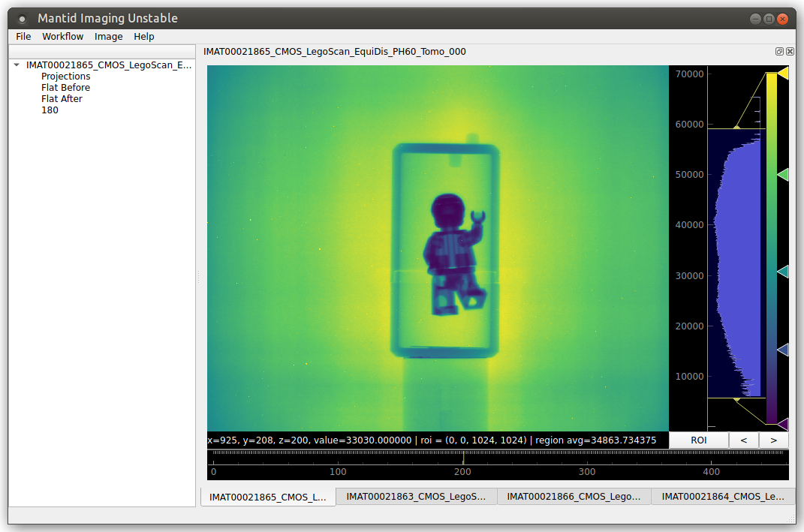Screen dimensions: 804x532
Task: Click the yellow timeline slice marker at 200
Action: (x=463, y=458)
